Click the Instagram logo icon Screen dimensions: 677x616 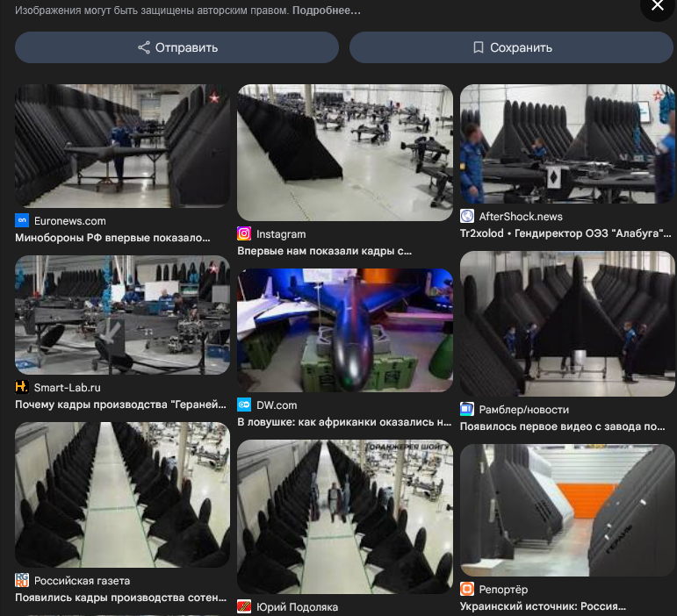[x=244, y=233]
